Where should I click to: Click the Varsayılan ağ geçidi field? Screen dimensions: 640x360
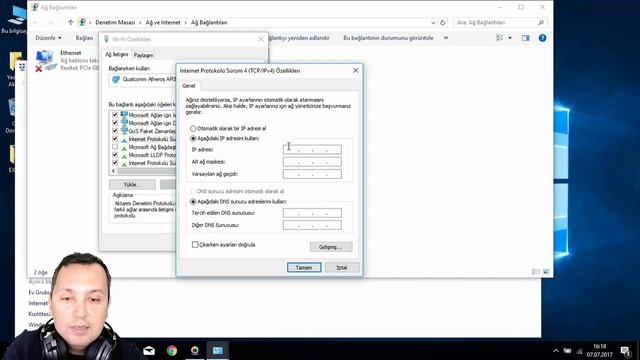pos(312,174)
